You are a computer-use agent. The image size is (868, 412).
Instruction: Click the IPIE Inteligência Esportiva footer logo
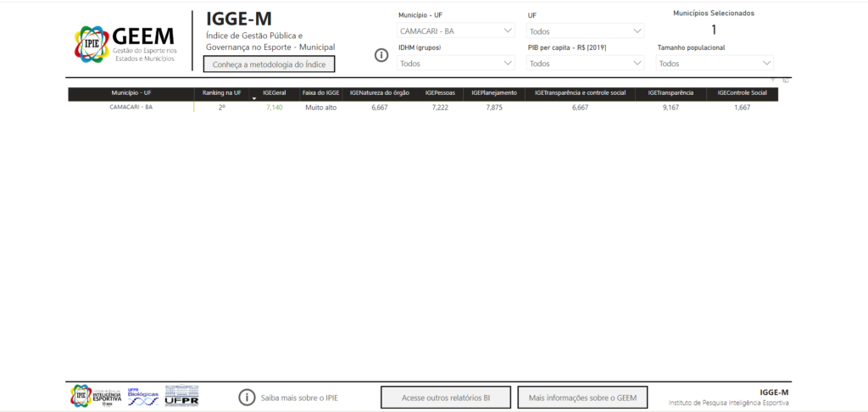[96, 396]
